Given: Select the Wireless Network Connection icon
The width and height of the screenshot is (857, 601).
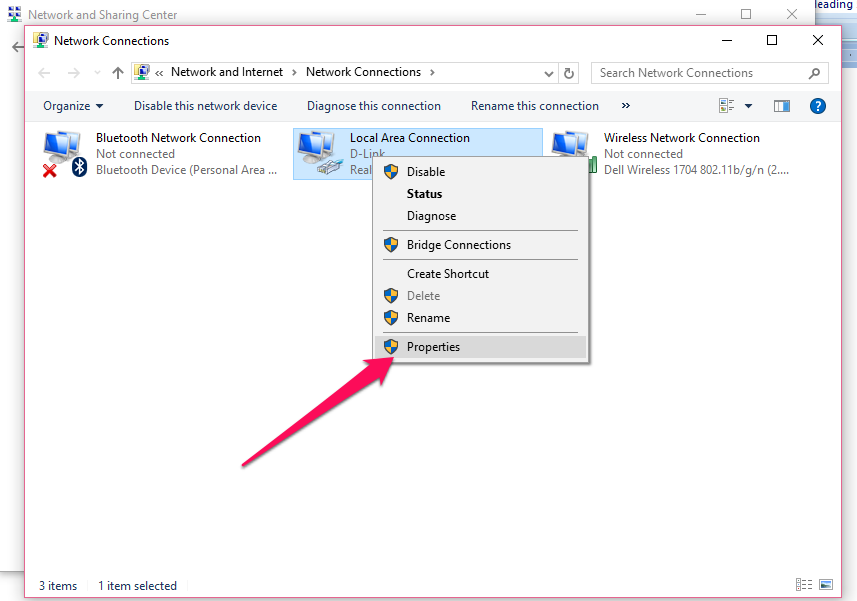Looking at the screenshot, I should pos(573,154).
